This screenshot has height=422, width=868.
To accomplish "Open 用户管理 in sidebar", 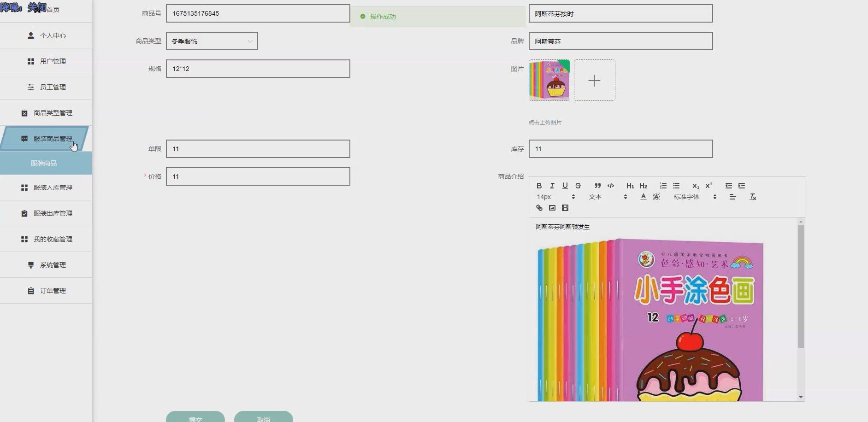I will click(46, 61).
